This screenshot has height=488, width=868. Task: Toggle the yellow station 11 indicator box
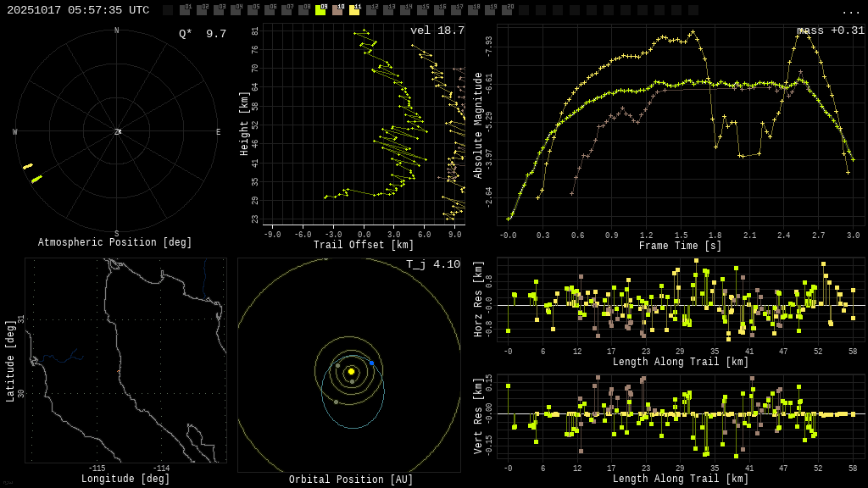coord(354,10)
